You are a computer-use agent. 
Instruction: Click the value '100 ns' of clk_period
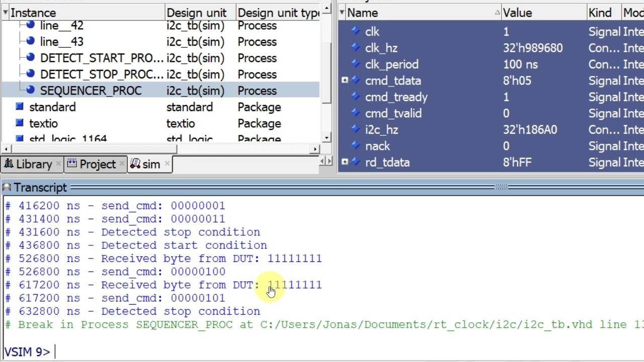click(520, 64)
